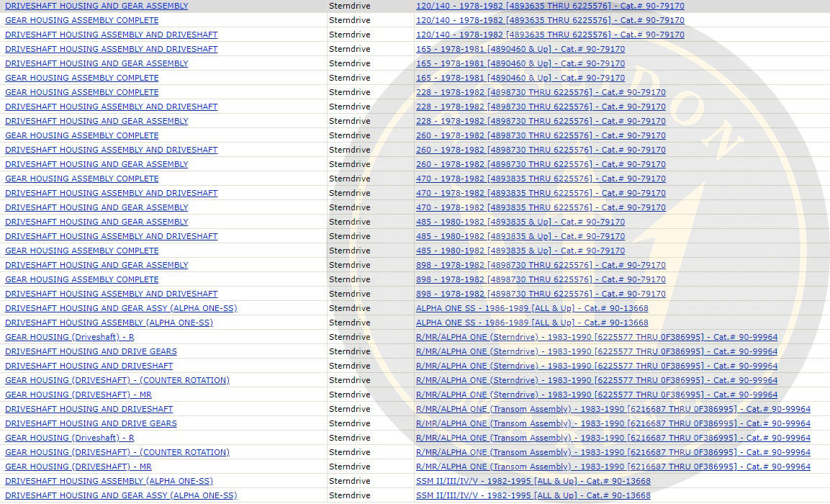Open Gear Housing (Driveshaft) - MR for Transom Assembly

78,467
